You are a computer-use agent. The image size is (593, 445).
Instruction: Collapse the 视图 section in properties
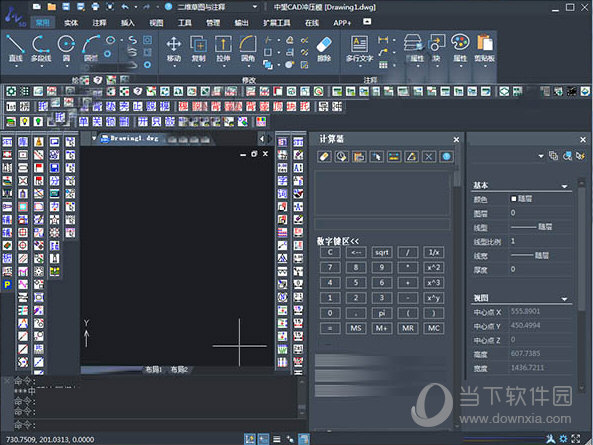coord(564,299)
